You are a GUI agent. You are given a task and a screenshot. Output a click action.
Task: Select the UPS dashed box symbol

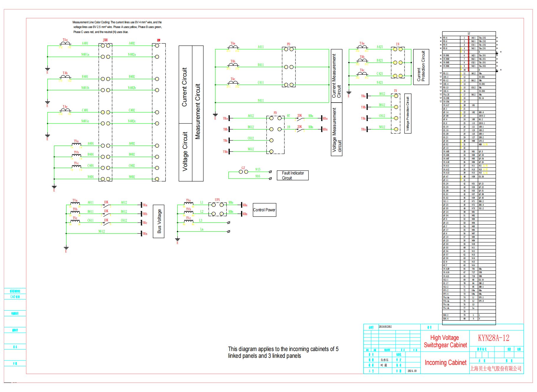click(217, 209)
